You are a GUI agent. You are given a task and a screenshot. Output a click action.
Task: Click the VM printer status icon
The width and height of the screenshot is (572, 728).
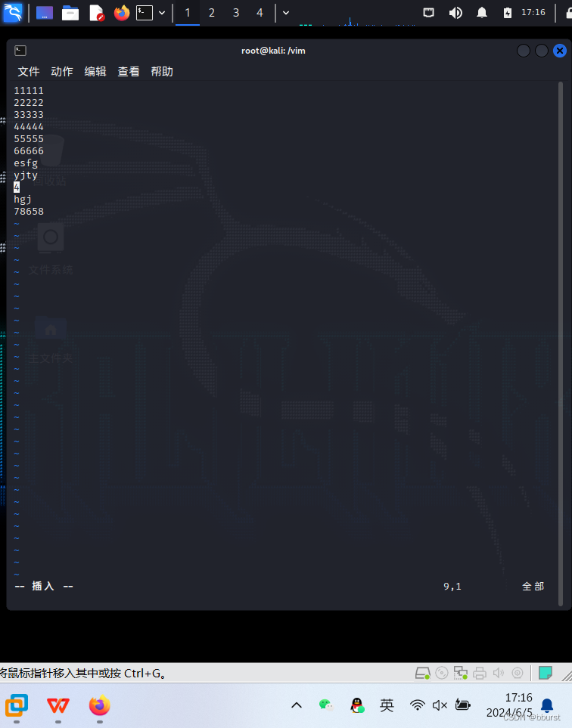(480, 673)
